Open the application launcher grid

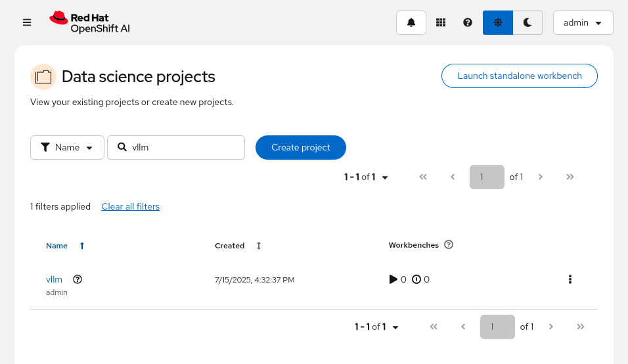pos(441,22)
